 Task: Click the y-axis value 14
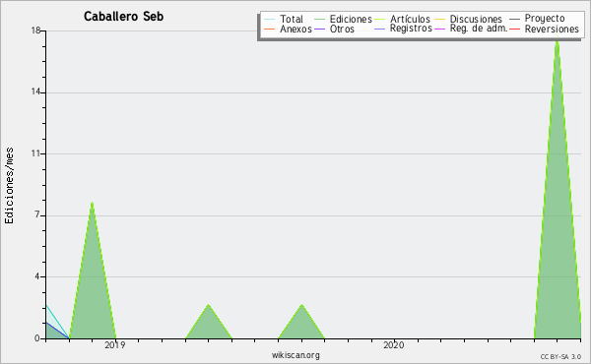coord(35,91)
